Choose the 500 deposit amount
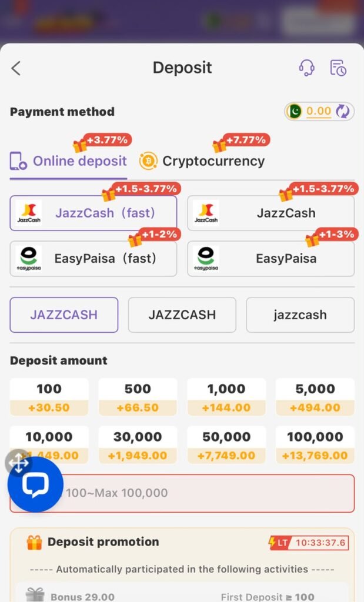 (x=138, y=397)
